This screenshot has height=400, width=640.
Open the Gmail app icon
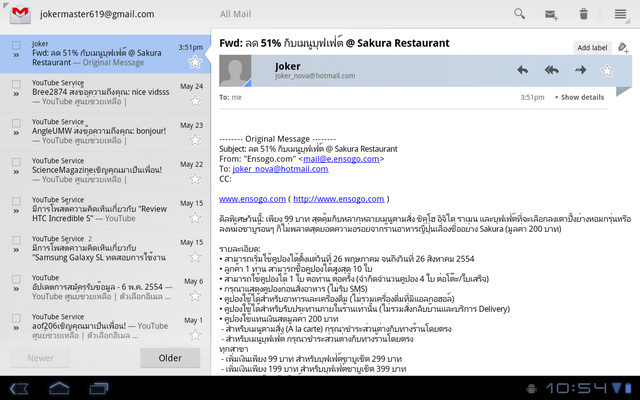point(20,14)
